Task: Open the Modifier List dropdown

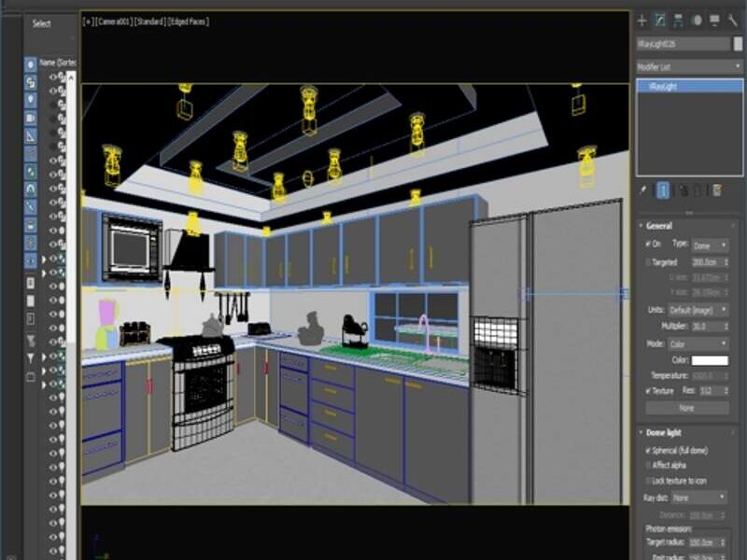Action: pos(689,67)
